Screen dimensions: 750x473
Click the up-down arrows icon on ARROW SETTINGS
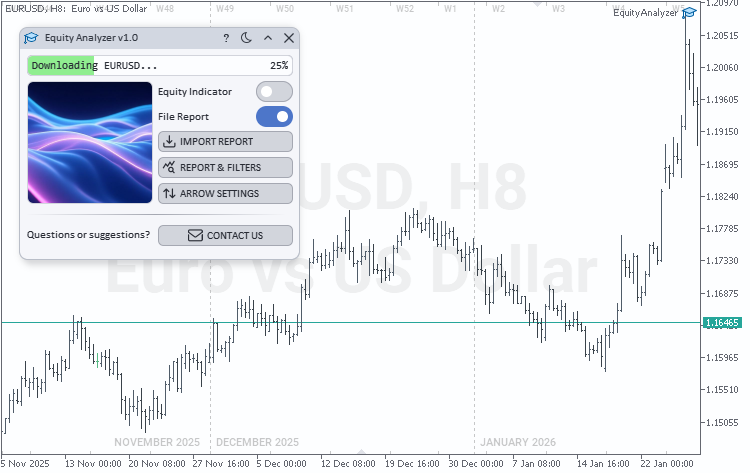(x=169, y=193)
